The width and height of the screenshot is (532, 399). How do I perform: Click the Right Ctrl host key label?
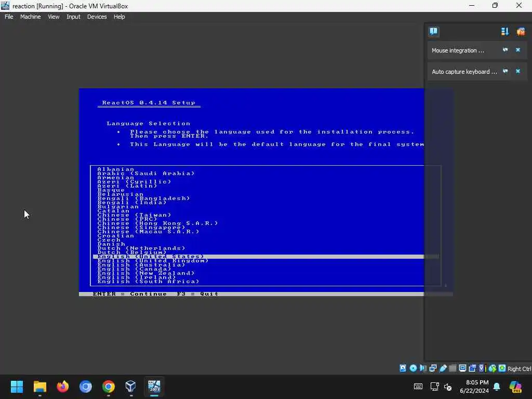519,369
